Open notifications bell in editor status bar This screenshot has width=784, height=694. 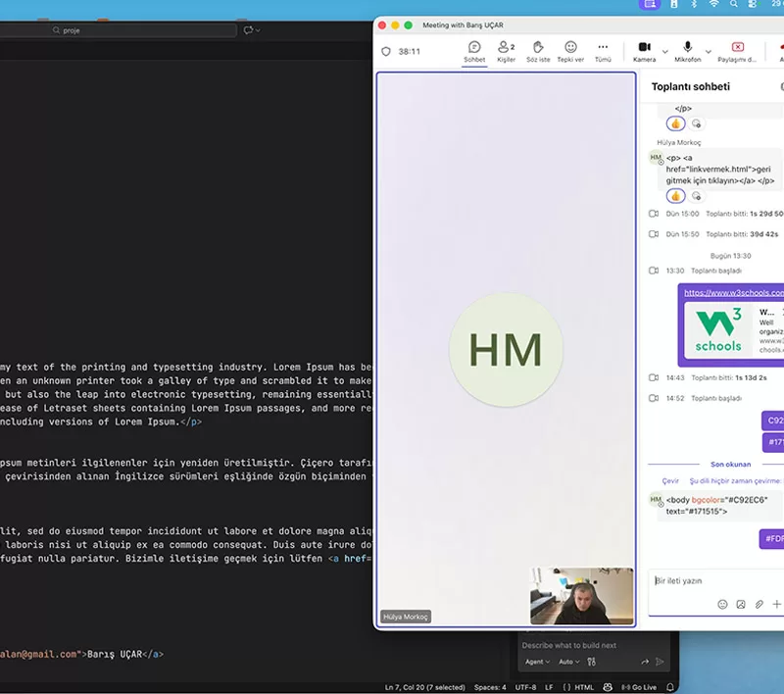pos(670,687)
